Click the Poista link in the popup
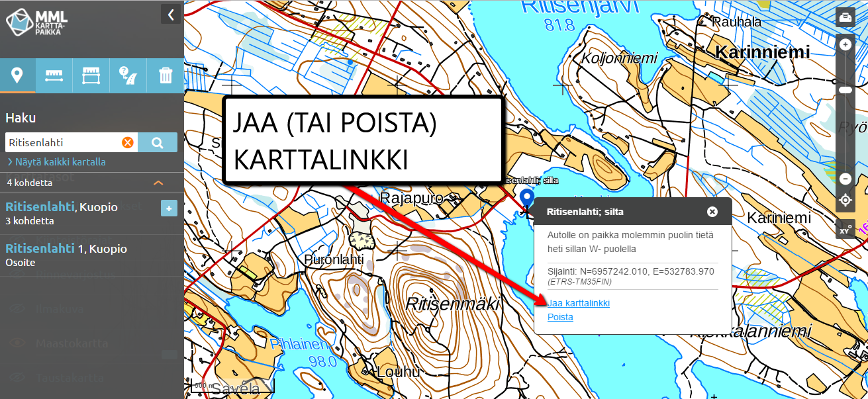This screenshot has height=399, width=868. [560, 317]
